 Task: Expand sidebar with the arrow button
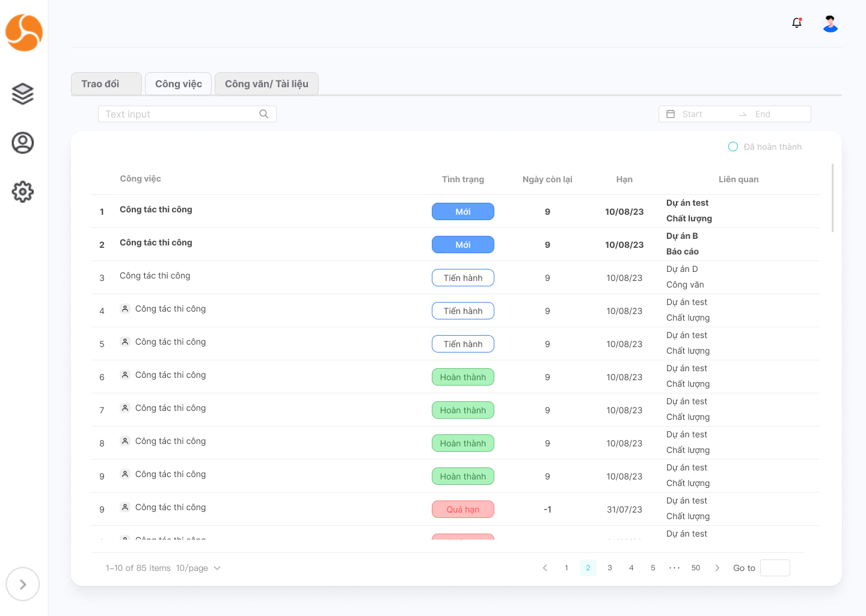tap(23, 584)
